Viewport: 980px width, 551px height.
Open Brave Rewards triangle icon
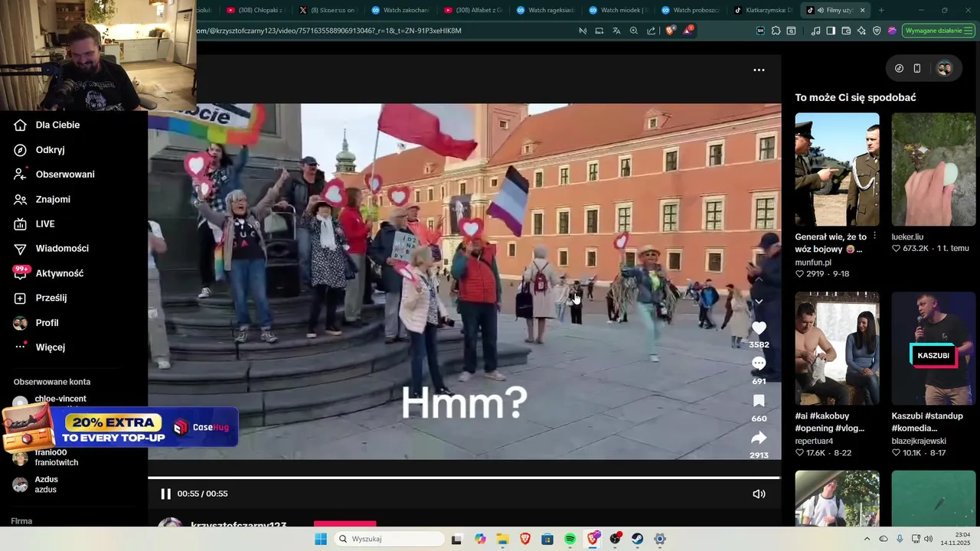tap(688, 31)
